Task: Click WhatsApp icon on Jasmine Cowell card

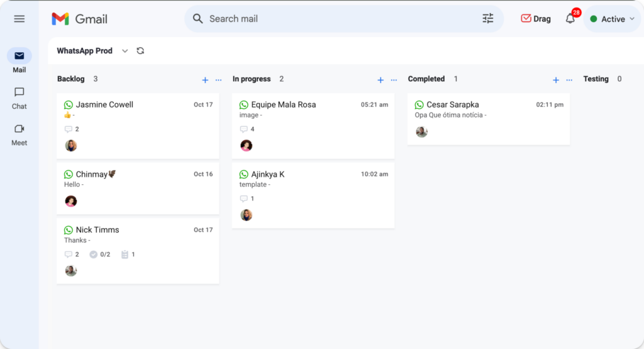Action: tap(68, 105)
